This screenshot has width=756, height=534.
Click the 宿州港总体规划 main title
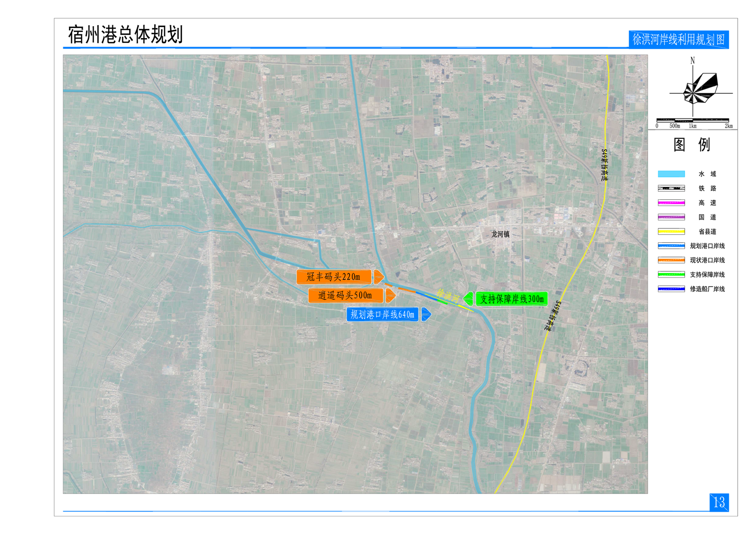125,35
